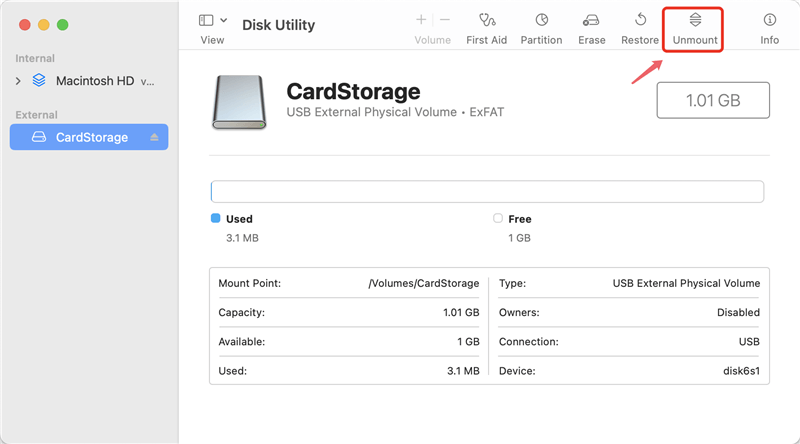Click the disk usage bar
Viewport: 800px width, 444px height.
tap(487, 191)
